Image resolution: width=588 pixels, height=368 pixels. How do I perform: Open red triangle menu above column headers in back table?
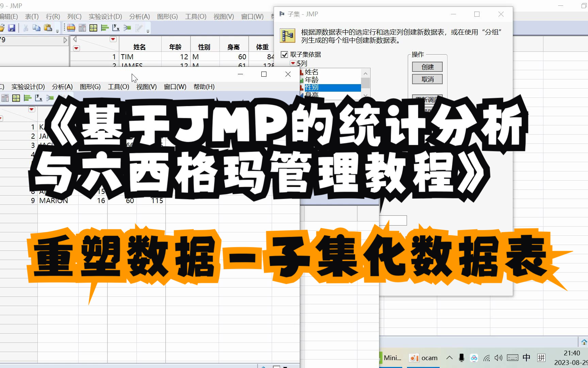[x=113, y=39]
